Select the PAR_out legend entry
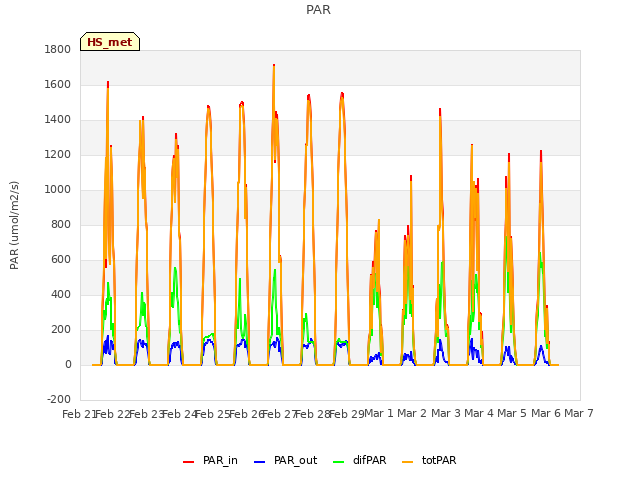640x480 pixels. click(x=286, y=460)
